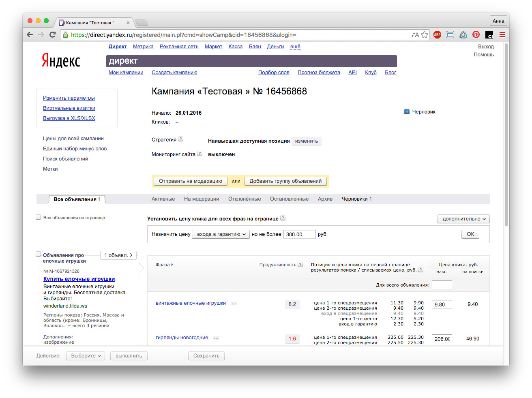Viewport: 532px width, 398px height.
Task: Open the дополнительно dropdown
Action: click(x=463, y=219)
